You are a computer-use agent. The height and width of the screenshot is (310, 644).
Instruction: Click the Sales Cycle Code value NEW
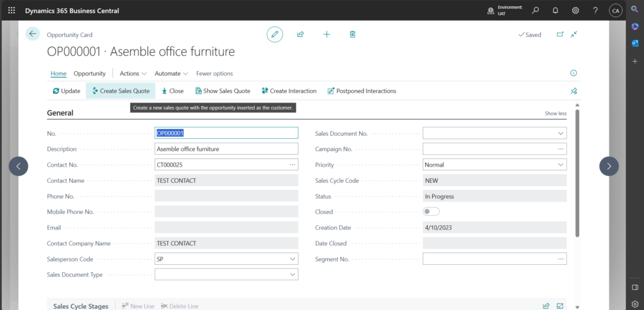tap(494, 180)
